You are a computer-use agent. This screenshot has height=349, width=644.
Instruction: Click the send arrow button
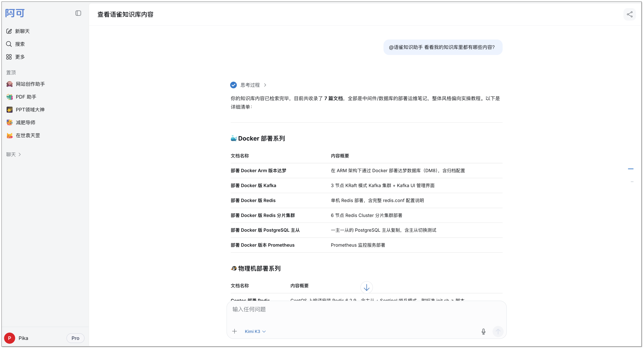click(498, 332)
